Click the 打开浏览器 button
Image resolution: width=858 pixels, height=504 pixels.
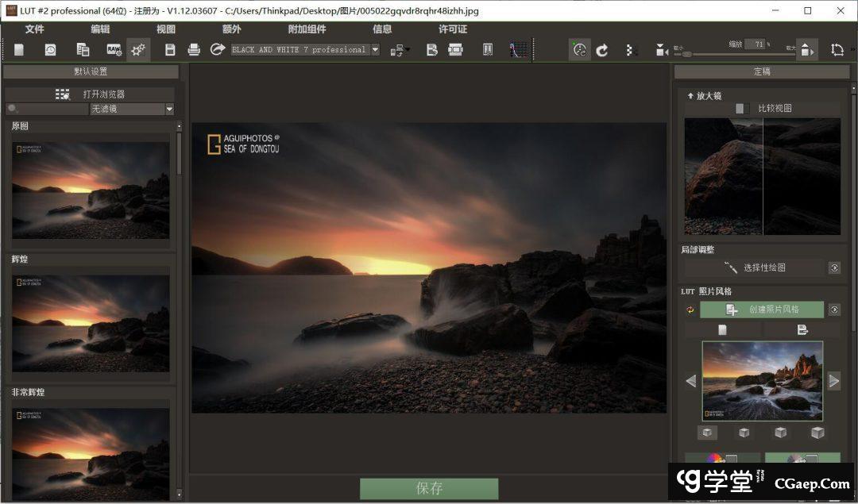(91, 94)
